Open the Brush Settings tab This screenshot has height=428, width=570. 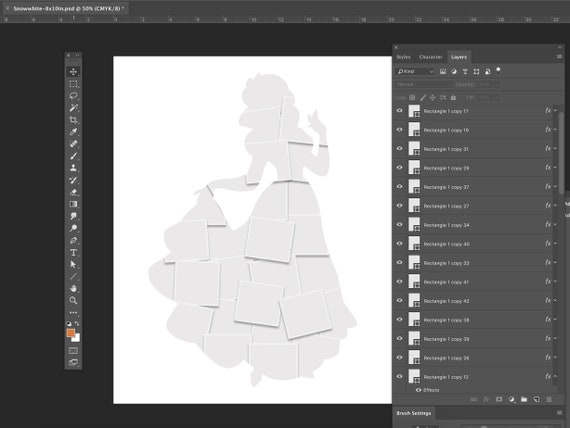(414, 413)
